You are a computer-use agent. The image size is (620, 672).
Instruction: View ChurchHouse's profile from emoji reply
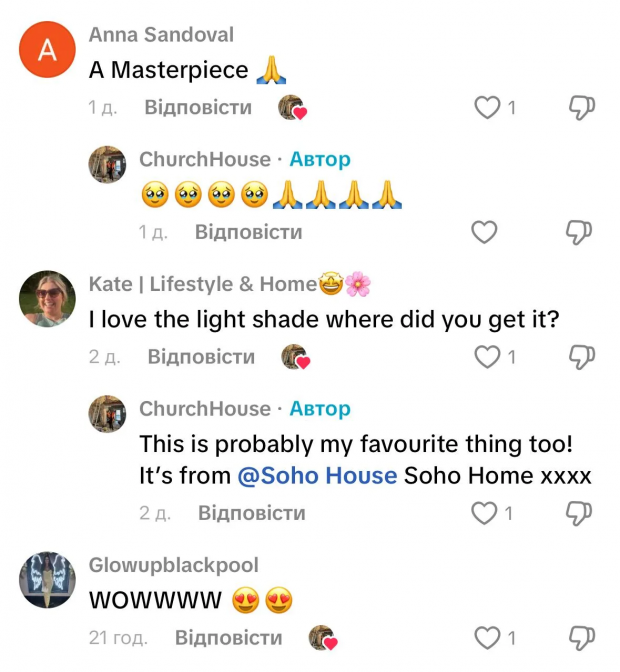click(107, 164)
